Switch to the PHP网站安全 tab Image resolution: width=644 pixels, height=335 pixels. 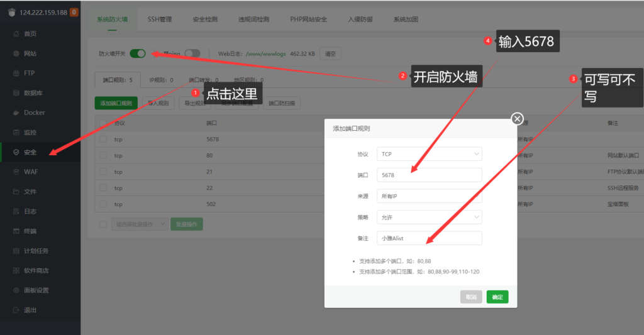pos(308,19)
